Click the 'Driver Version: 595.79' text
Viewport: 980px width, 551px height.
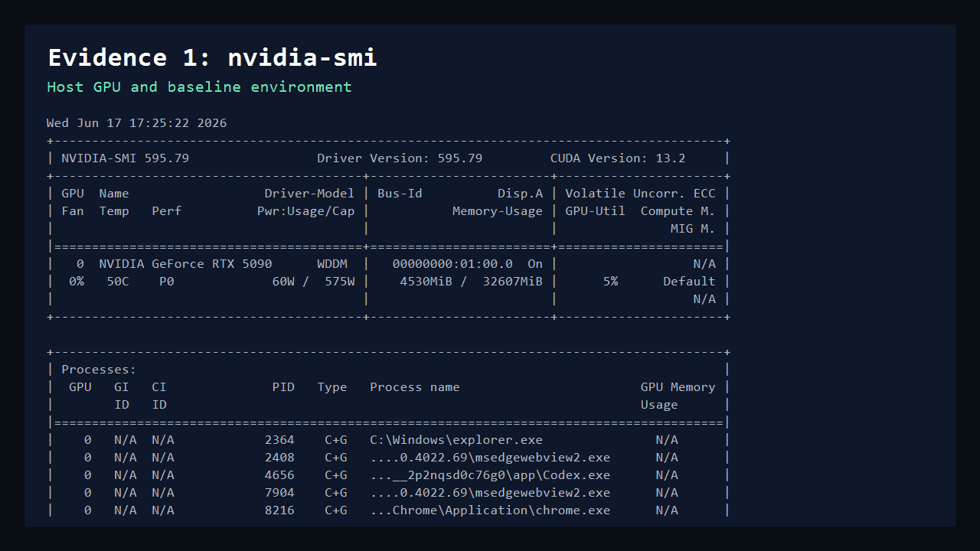[400, 158]
